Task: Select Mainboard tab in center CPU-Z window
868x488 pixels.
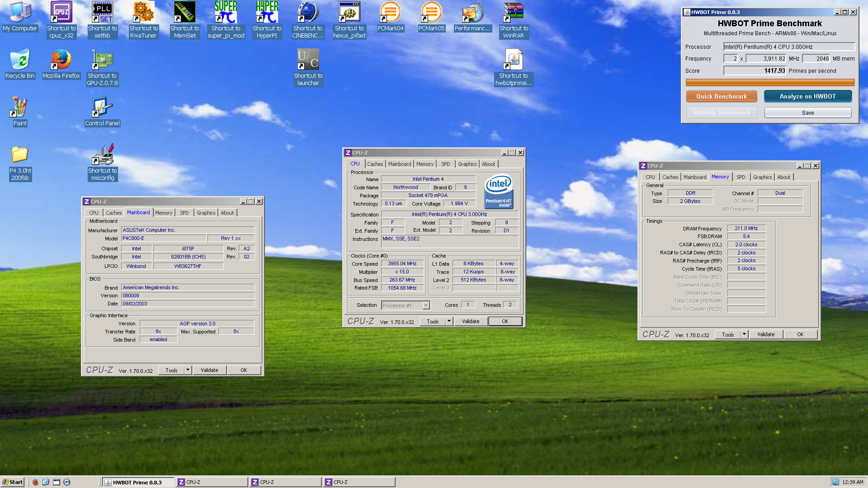Action: pyautogui.click(x=400, y=164)
